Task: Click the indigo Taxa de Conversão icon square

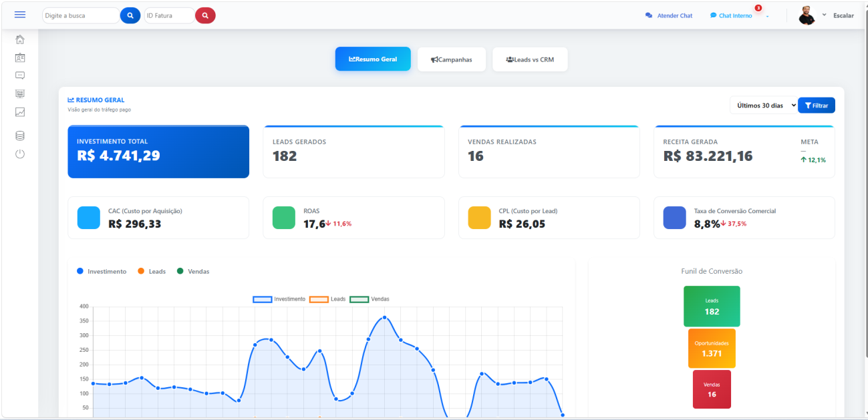Action: click(x=674, y=218)
